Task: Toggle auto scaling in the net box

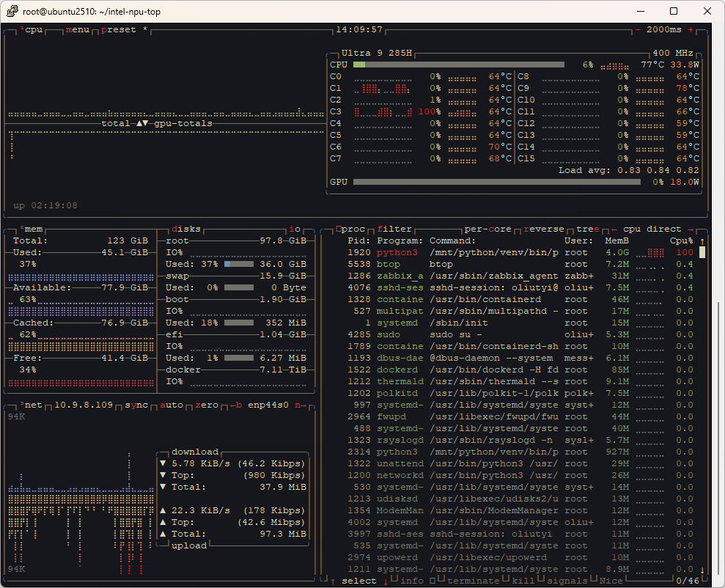Action: (171, 405)
